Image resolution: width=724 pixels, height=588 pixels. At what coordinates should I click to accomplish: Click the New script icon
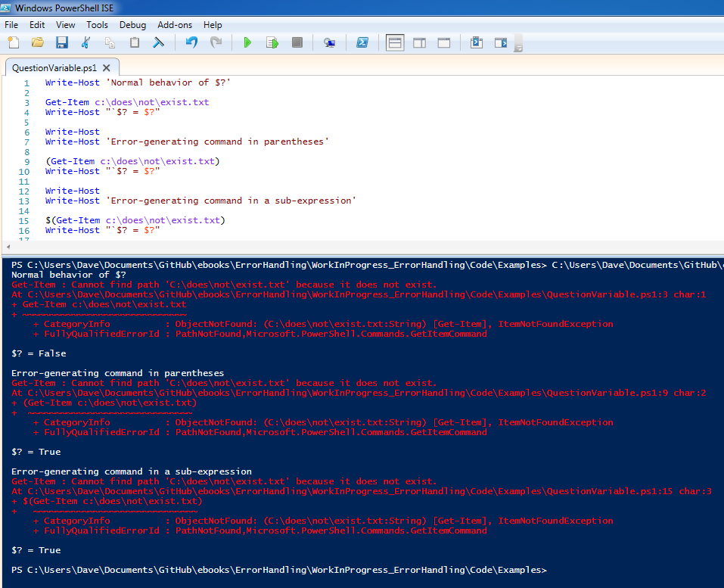pos(13,42)
